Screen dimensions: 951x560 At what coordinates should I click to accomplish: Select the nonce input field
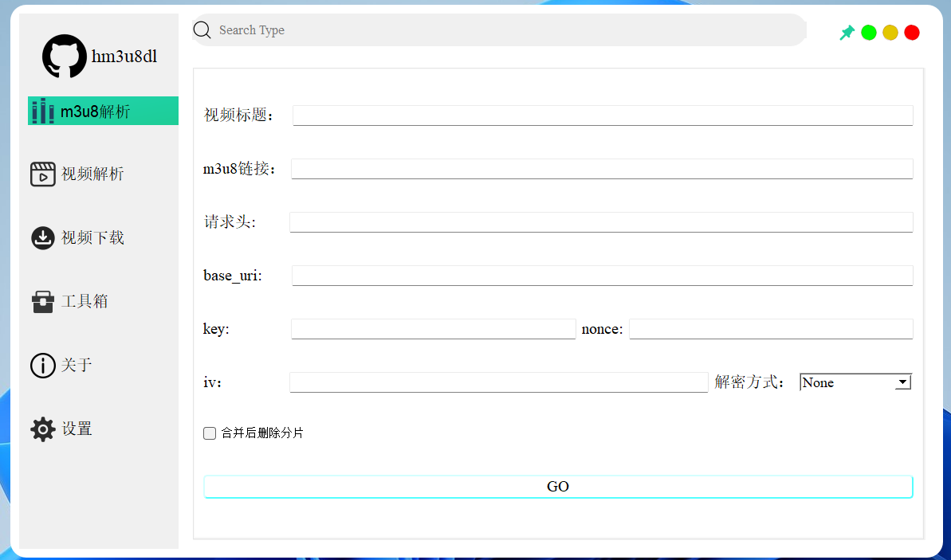pos(770,329)
